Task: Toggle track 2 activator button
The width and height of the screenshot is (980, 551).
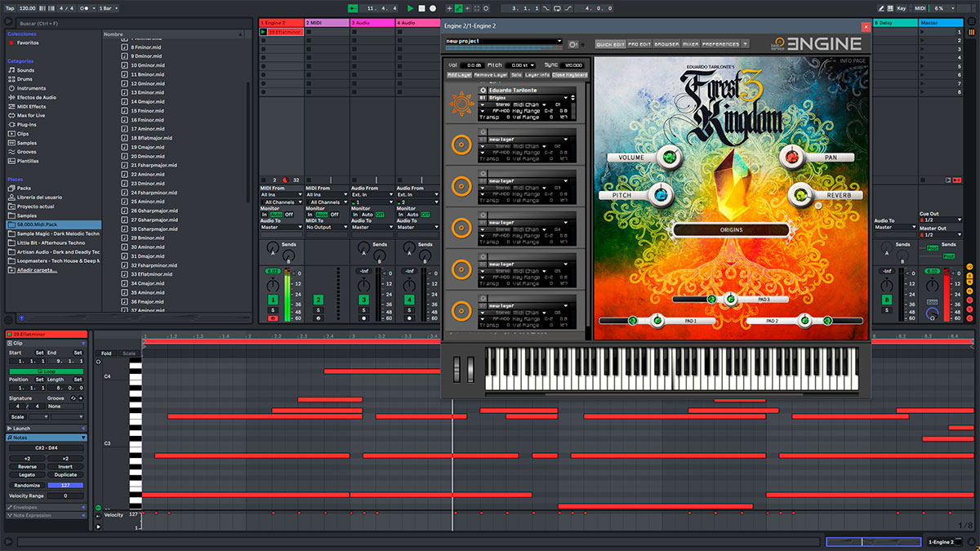Action: pyautogui.click(x=318, y=300)
